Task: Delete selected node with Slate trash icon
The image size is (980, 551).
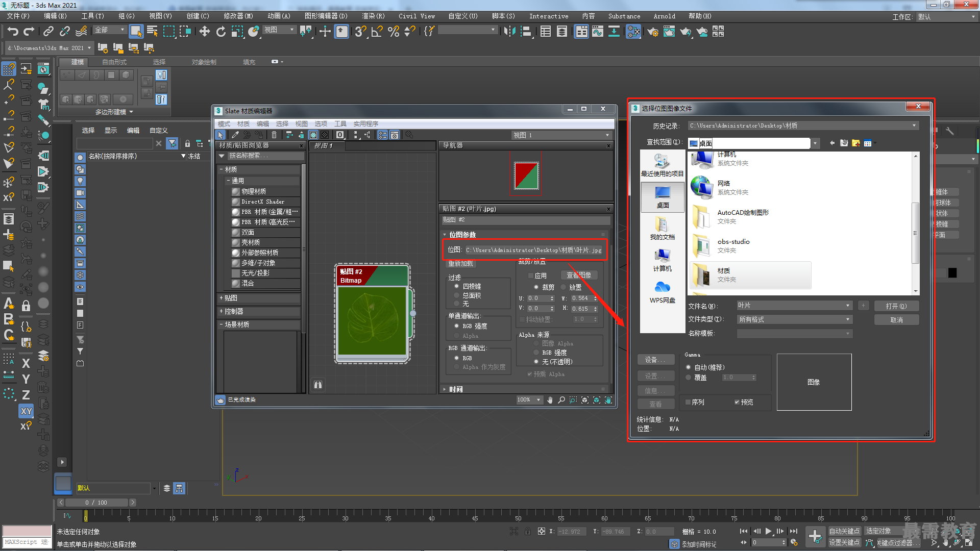Action: click(x=274, y=135)
